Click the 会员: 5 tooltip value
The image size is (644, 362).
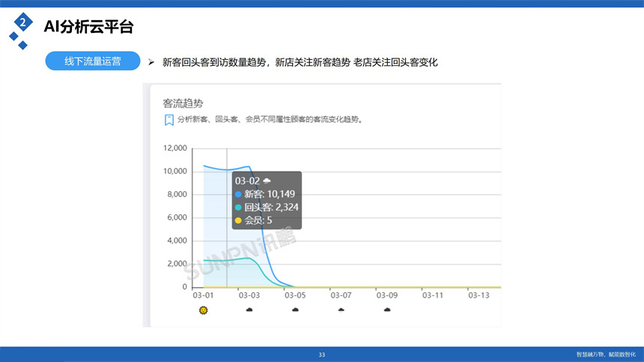click(x=258, y=220)
